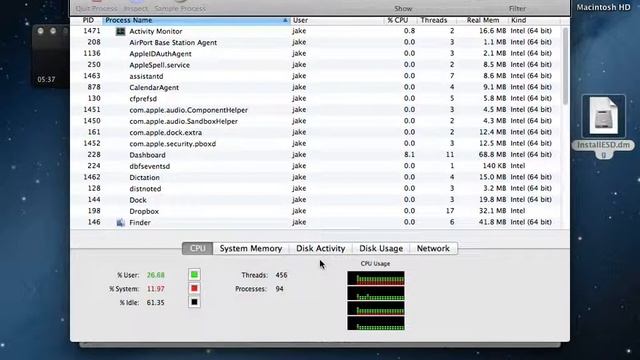Viewport: 640px width, 360px height.
Task: Click the 456 threads count
Action: click(281, 275)
